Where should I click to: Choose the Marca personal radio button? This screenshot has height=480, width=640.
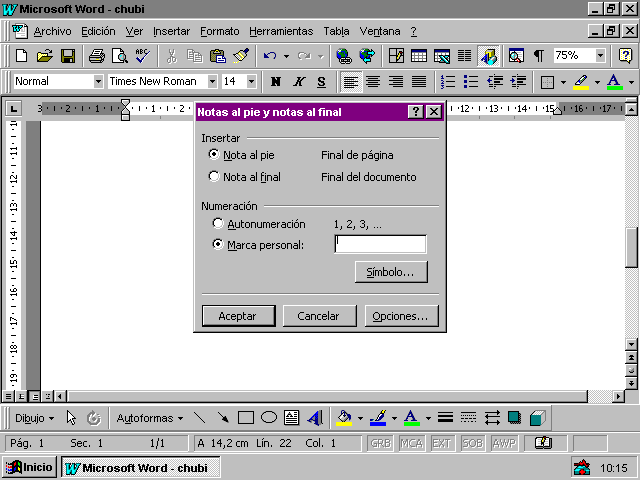point(258,245)
